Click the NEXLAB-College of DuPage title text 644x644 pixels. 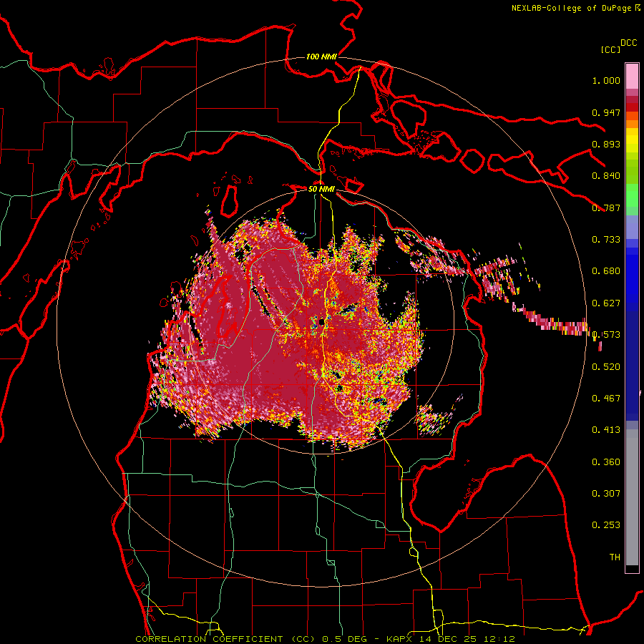572,8
